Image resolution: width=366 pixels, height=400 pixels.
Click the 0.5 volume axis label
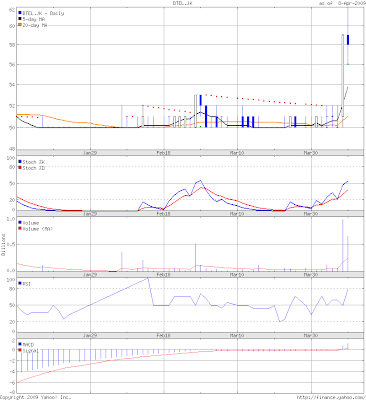pyautogui.click(x=11, y=244)
